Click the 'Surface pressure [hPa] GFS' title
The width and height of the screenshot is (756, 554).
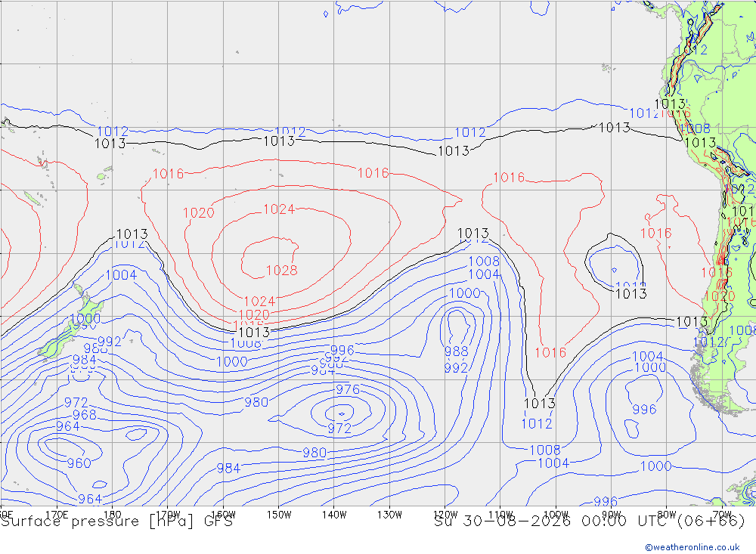(x=116, y=522)
